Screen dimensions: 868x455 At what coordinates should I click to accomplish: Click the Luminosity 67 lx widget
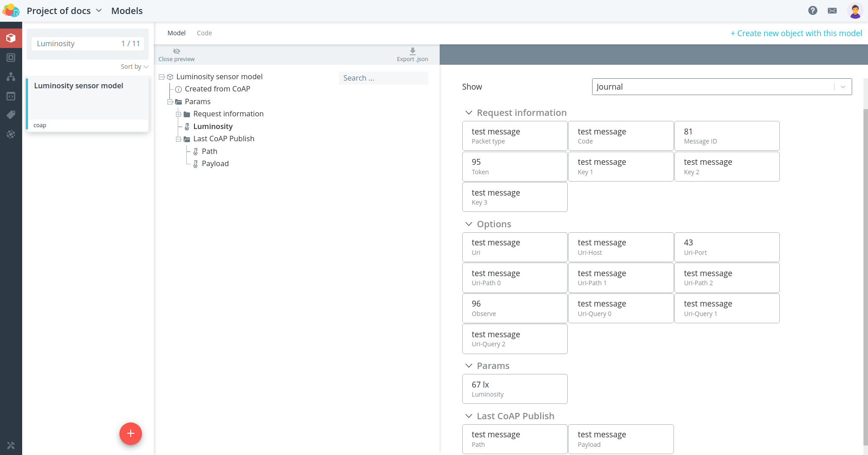[x=515, y=389]
